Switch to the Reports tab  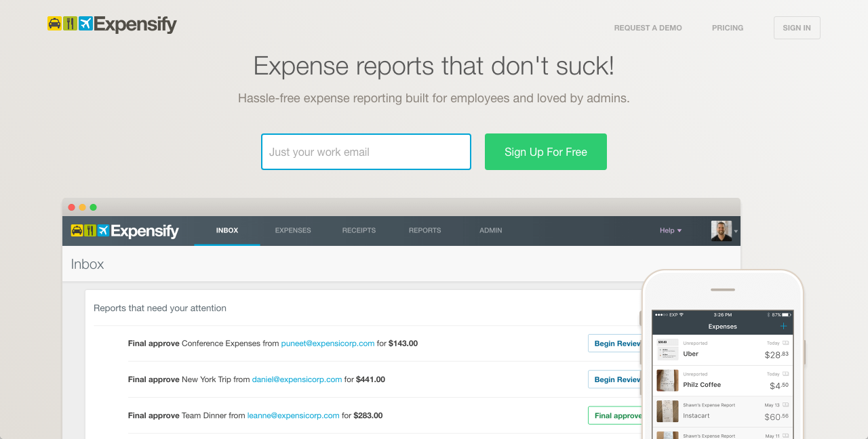pos(425,230)
